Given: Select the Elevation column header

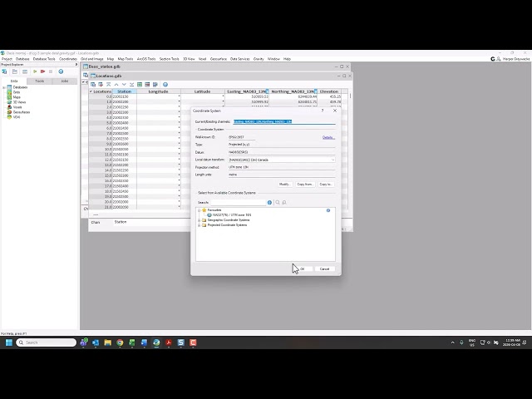Looking at the screenshot, I should (329, 91).
